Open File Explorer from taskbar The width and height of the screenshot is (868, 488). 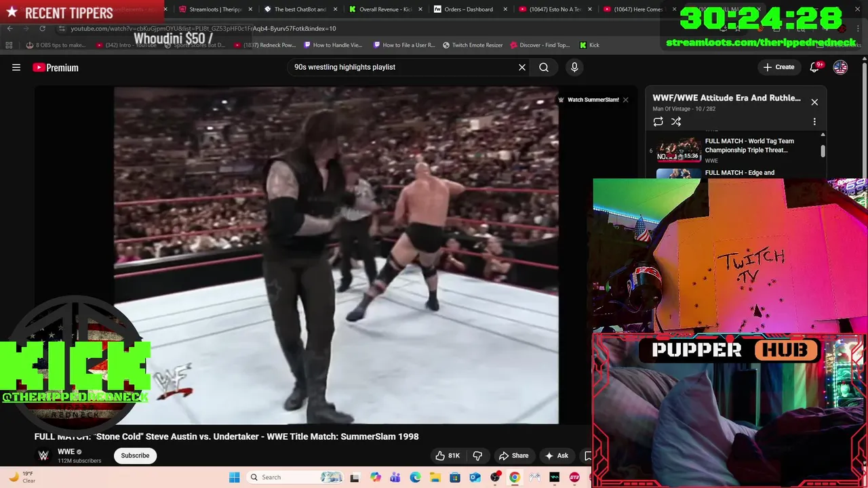click(x=435, y=477)
